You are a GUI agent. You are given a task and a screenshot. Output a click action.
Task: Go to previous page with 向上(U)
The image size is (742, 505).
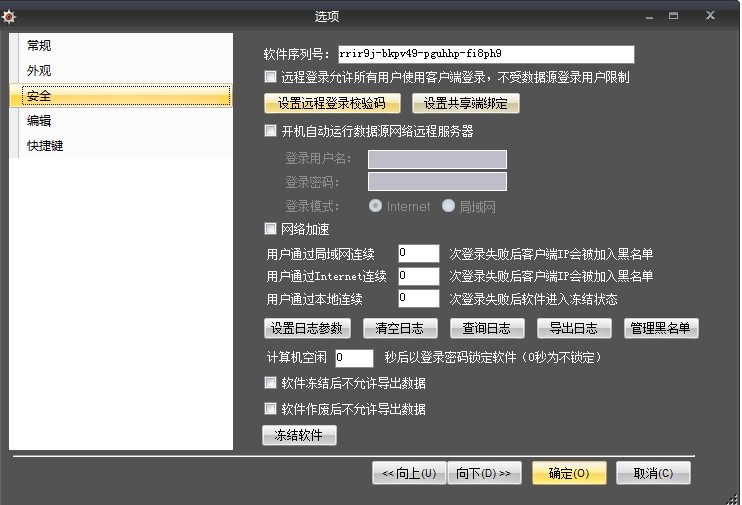click(x=409, y=473)
